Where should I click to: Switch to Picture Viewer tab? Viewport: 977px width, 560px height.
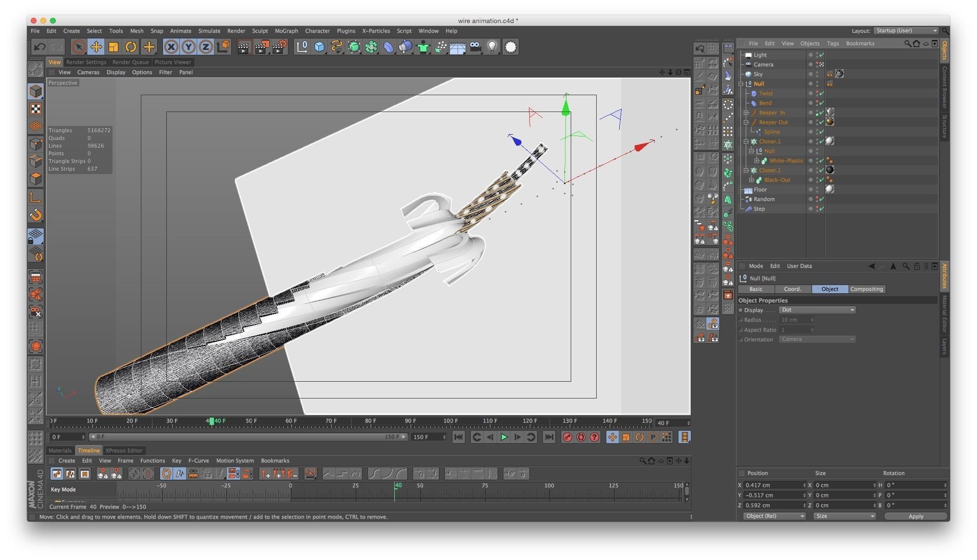(x=173, y=62)
